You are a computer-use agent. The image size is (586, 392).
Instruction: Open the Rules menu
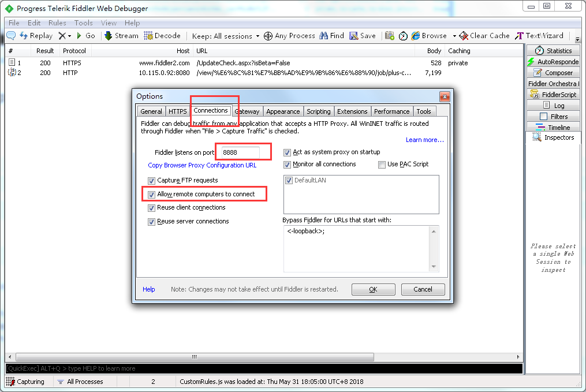[x=57, y=23]
